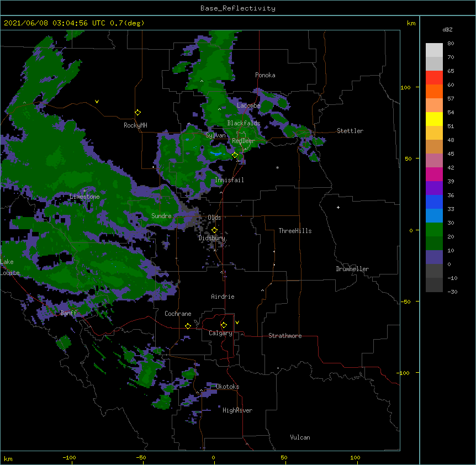Click the -30 value at bottom of legend
Image resolution: width=476 pixels, height=465 pixels.
(452, 292)
